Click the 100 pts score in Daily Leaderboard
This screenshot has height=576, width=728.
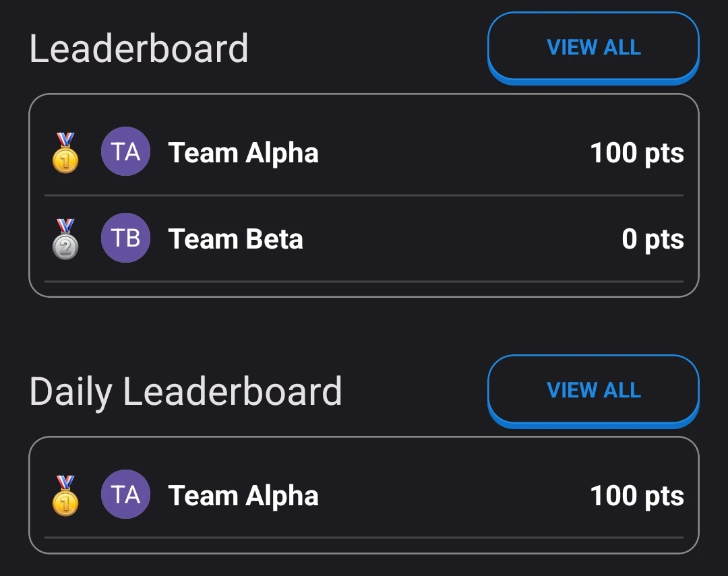click(637, 496)
